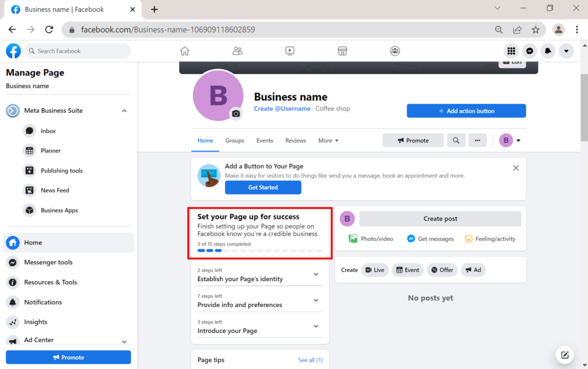Open the notifications bell in top bar
The width and height of the screenshot is (588, 369).
(548, 51)
